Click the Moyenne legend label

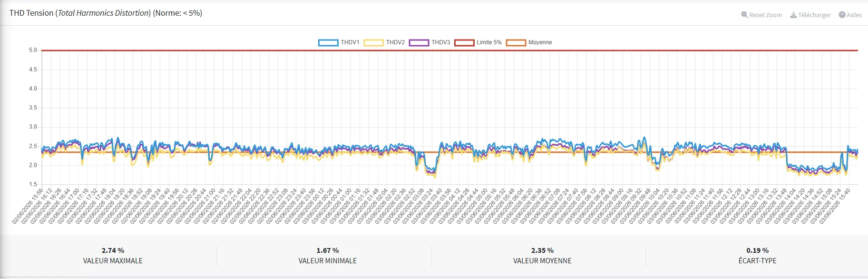tap(540, 42)
